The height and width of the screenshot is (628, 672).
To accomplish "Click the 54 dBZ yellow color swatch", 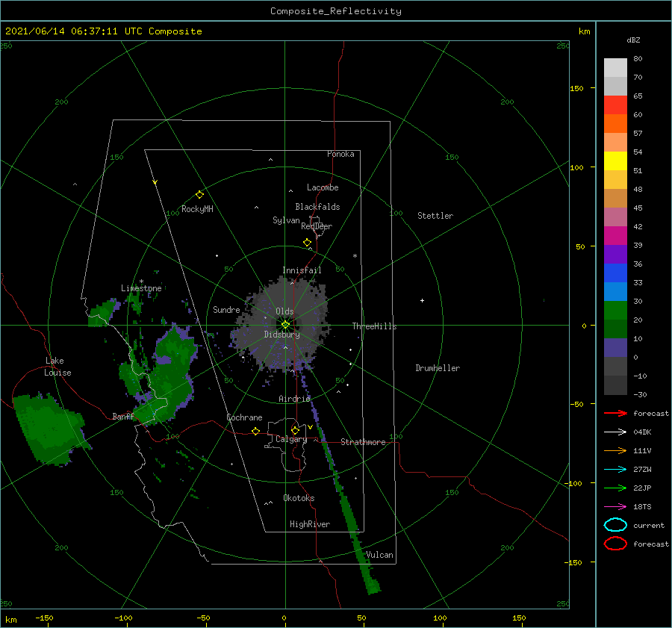I will pyautogui.click(x=615, y=161).
